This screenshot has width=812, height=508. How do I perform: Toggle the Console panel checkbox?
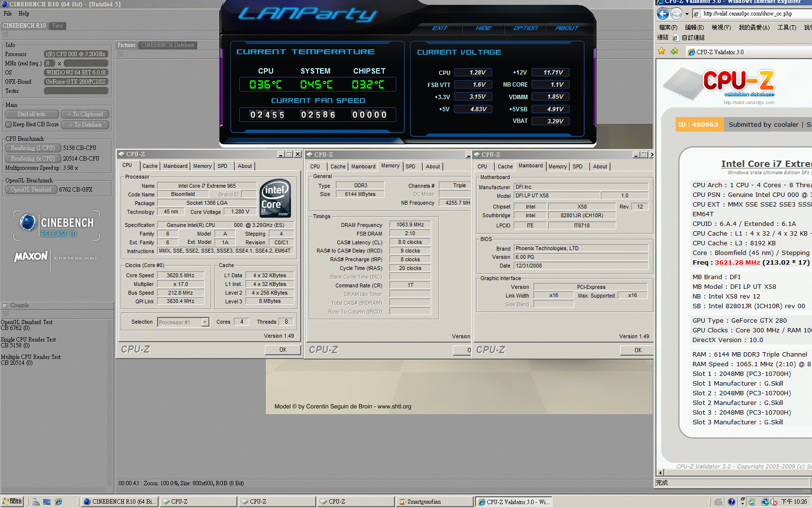tap(5, 305)
